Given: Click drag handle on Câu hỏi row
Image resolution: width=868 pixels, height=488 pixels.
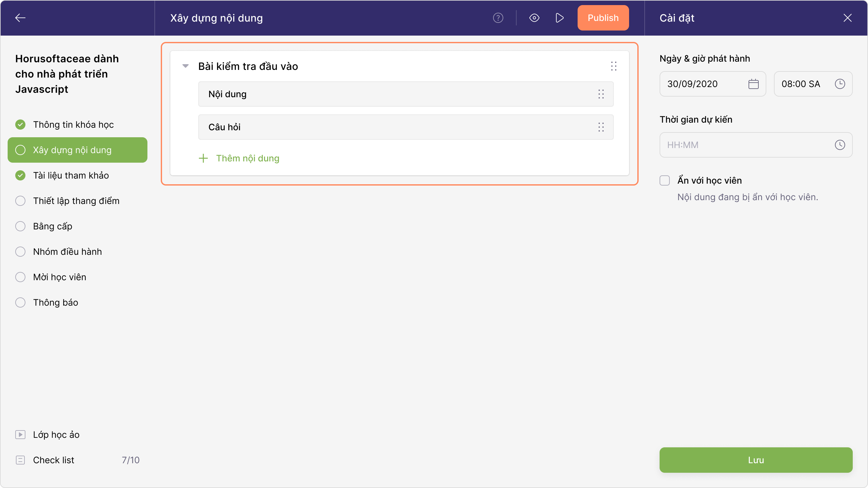Looking at the screenshot, I should point(601,127).
